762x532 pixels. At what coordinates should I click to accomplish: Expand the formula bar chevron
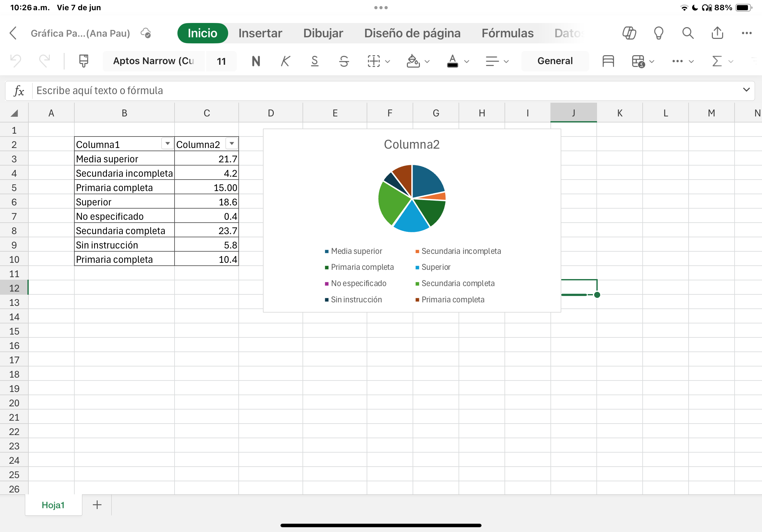(746, 90)
